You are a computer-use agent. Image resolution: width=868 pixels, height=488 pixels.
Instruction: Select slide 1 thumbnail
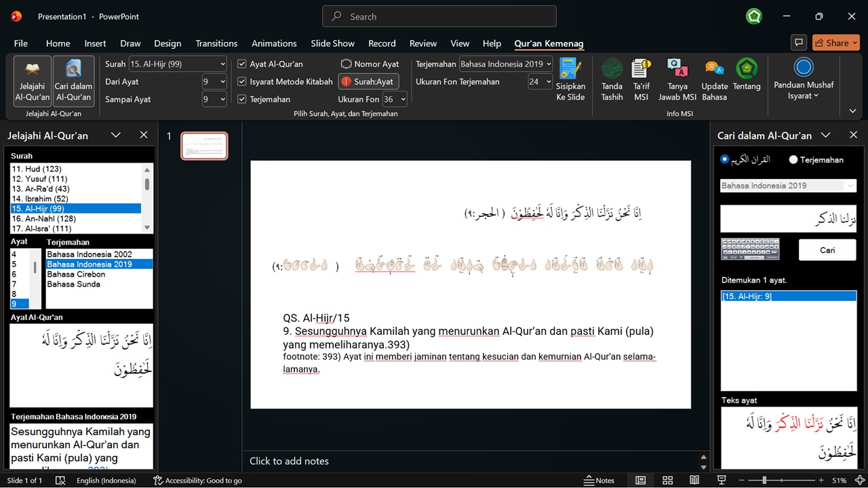pos(204,145)
